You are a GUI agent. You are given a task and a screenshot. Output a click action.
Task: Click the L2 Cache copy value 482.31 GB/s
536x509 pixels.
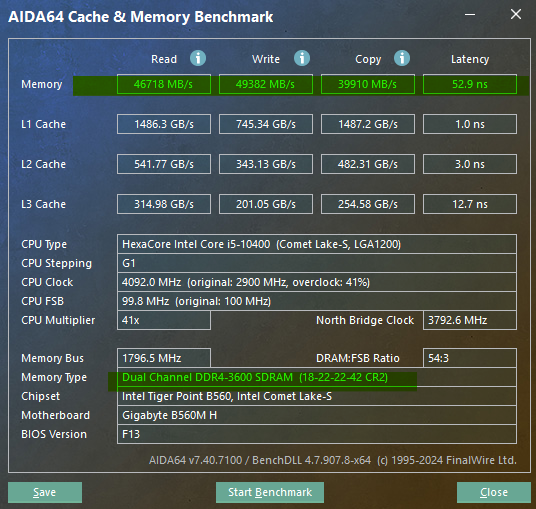click(x=368, y=164)
